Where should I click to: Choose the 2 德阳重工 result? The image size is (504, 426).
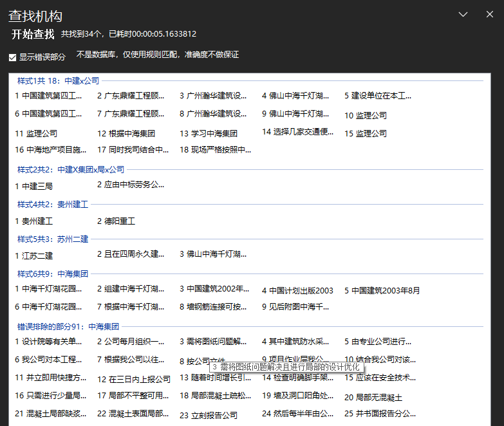[116, 221]
